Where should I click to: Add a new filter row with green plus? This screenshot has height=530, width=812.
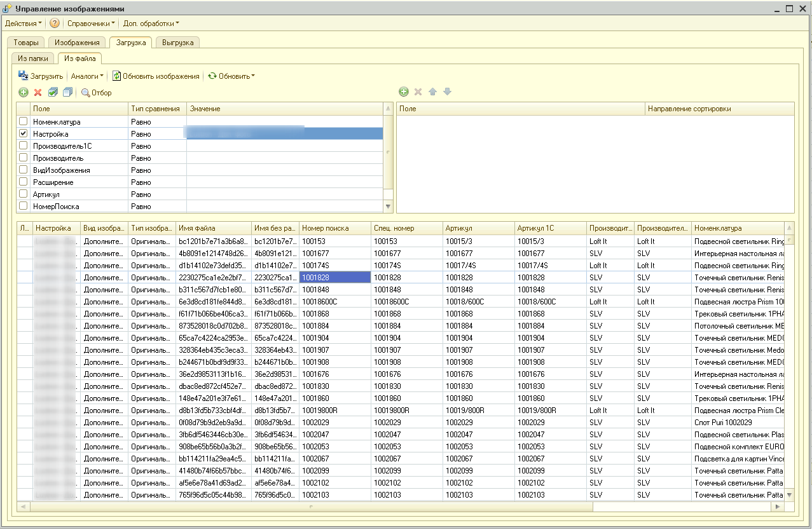click(24, 93)
